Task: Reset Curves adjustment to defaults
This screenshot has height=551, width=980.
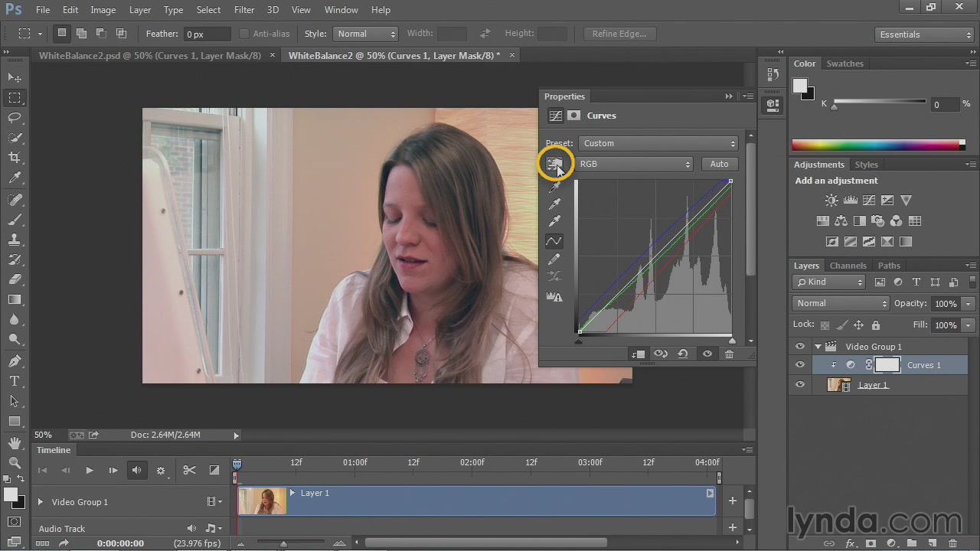Action: (x=683, y=354)
